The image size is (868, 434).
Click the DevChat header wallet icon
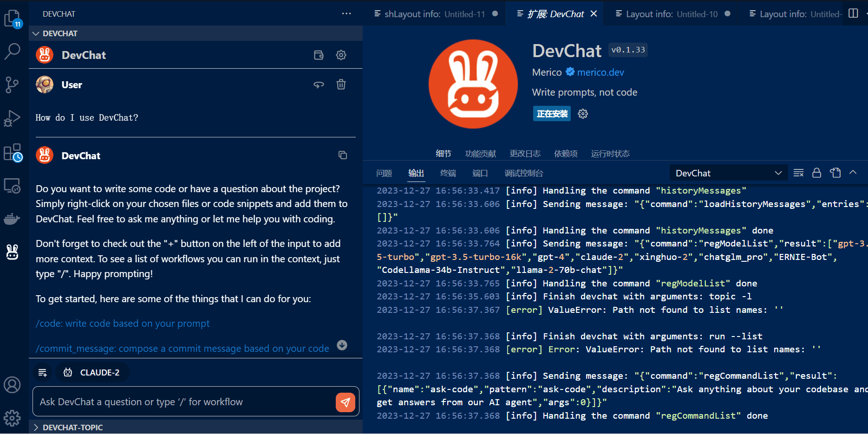tap(319, 55)
